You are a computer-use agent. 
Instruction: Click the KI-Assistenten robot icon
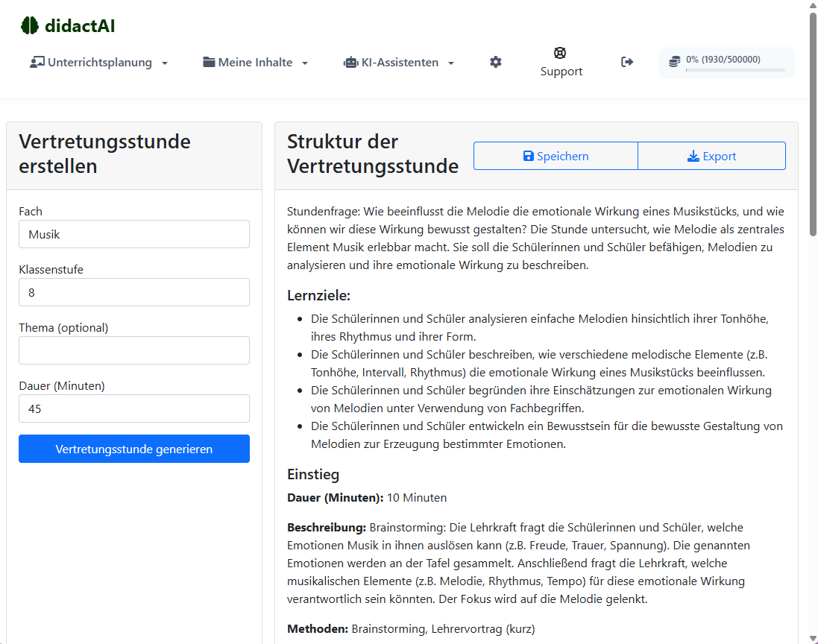(350, 63)
